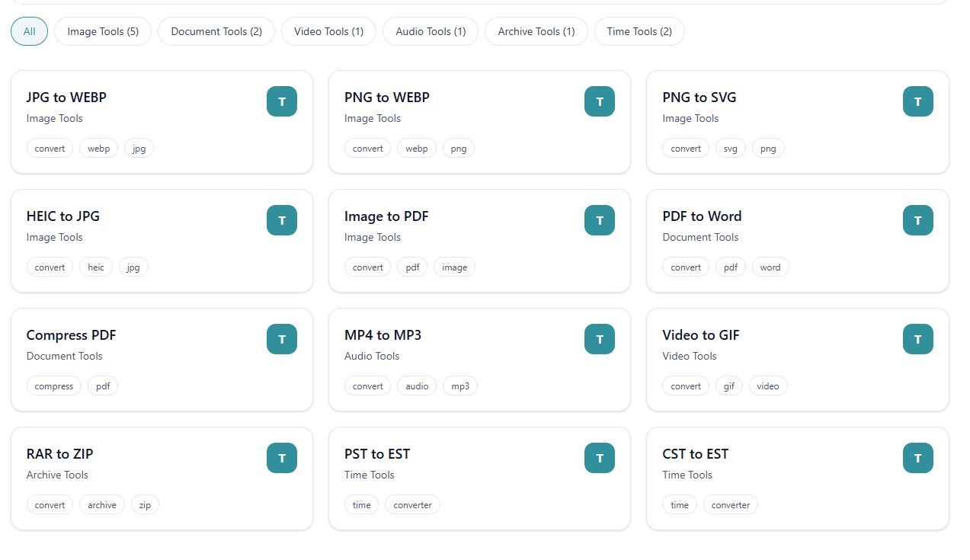Click the svg tag on PNG to SVG
The height and width of the screenshot is (560, 970).
click(730, 148)
